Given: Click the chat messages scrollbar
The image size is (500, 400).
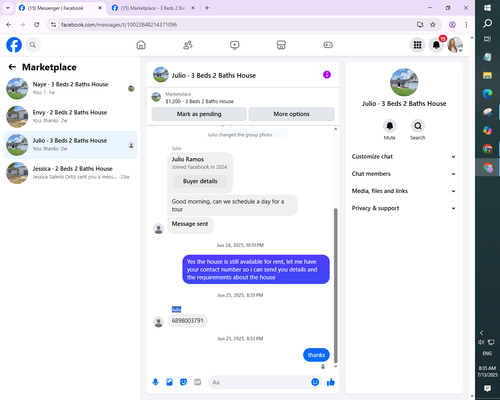Looking at the screenshot, I should [x=336, y=286].
